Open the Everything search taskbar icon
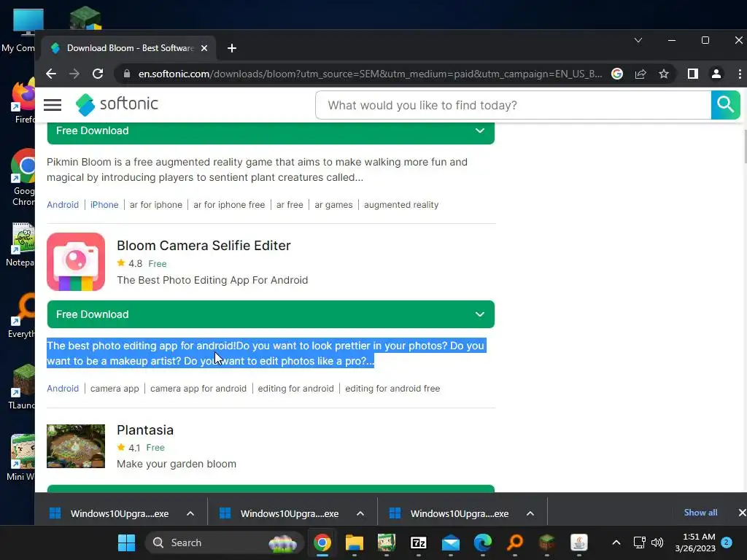Viewport: 747px width, 560px height. pos(515,542)
